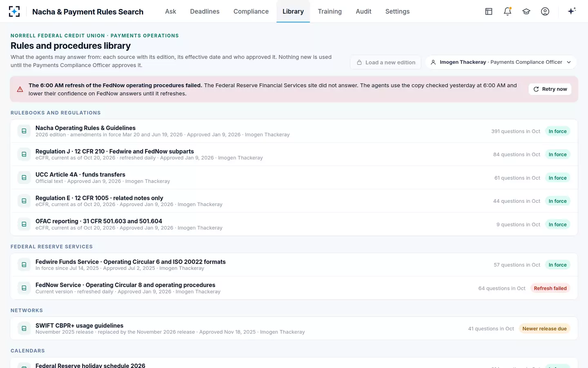
Task: Click Retry now in the alert banner
Action: pyautogui.click(x=550, y=89)
